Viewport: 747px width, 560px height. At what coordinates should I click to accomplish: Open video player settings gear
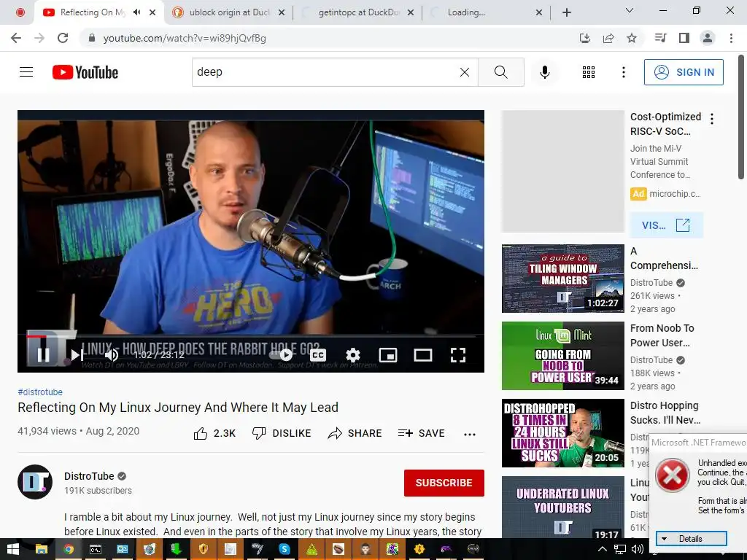coord(352,355)
